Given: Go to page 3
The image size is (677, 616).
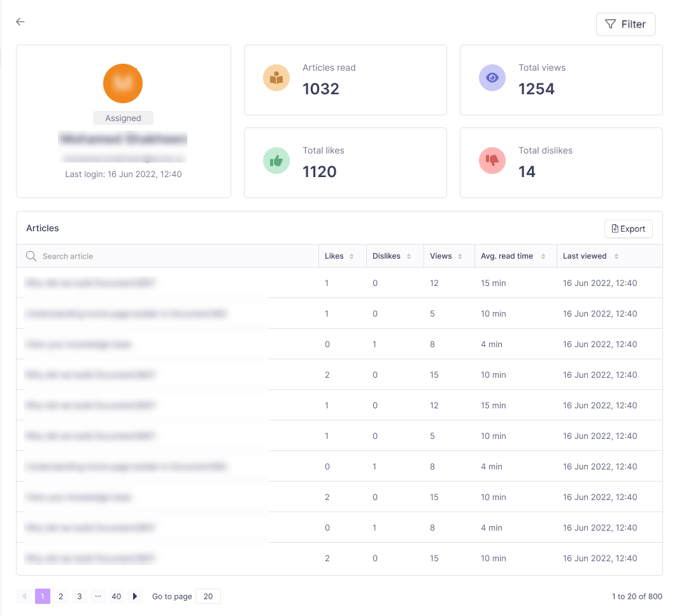Looking at the screenshot, I should tap(79, 596).
